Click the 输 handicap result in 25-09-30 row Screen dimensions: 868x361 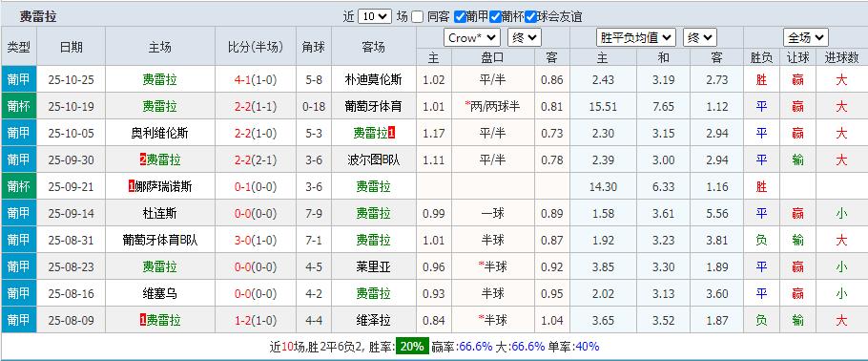(x=797, y=159)
